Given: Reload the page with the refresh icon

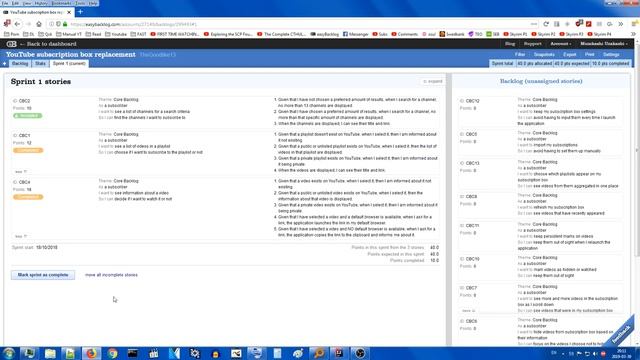Looking at the screenshot, I should pyautogui.click(x=546, y=24).
